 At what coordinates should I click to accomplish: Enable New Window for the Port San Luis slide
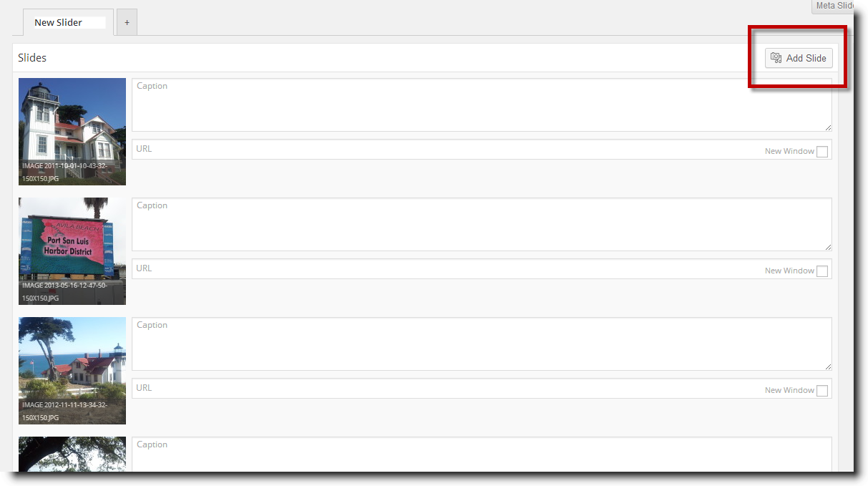tap(822, 271)
